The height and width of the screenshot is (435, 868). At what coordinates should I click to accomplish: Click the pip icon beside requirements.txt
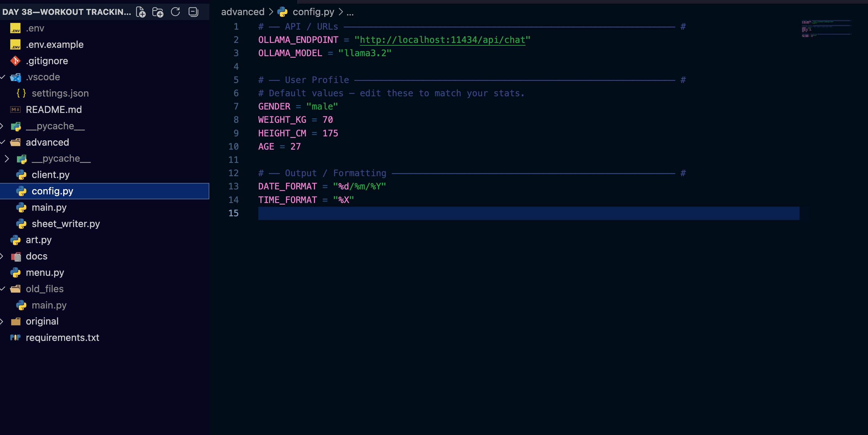coord(15,338)
